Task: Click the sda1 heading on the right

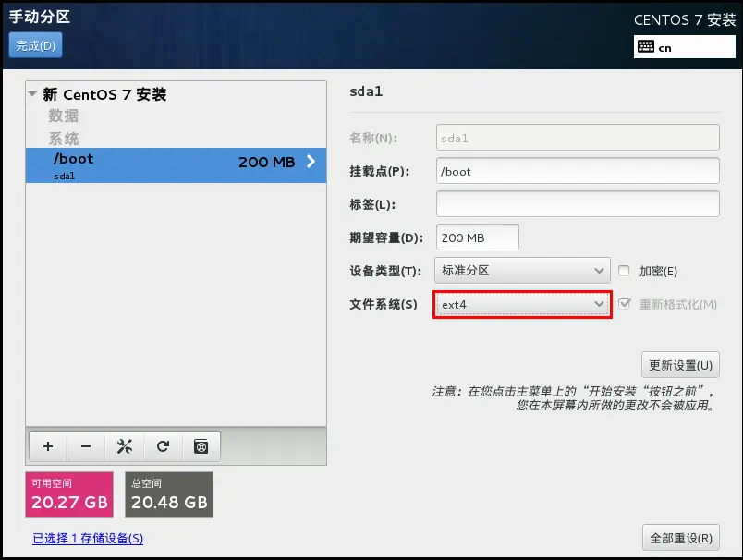Action: click(x=366, y=91)
